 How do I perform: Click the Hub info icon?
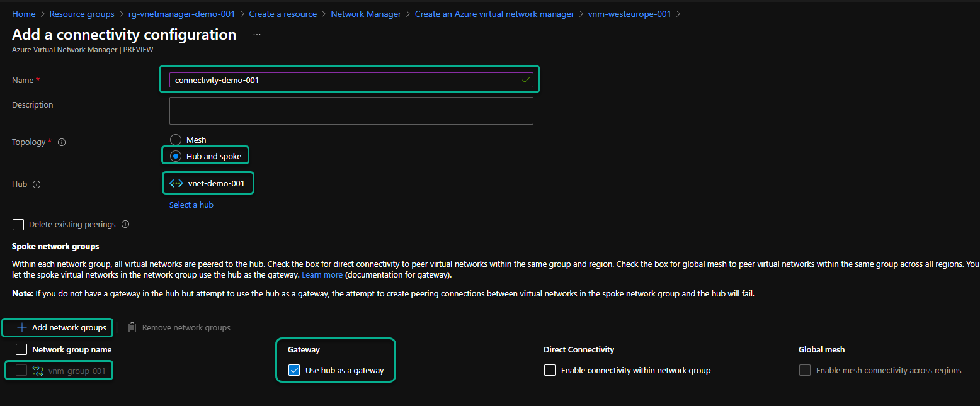37,184
